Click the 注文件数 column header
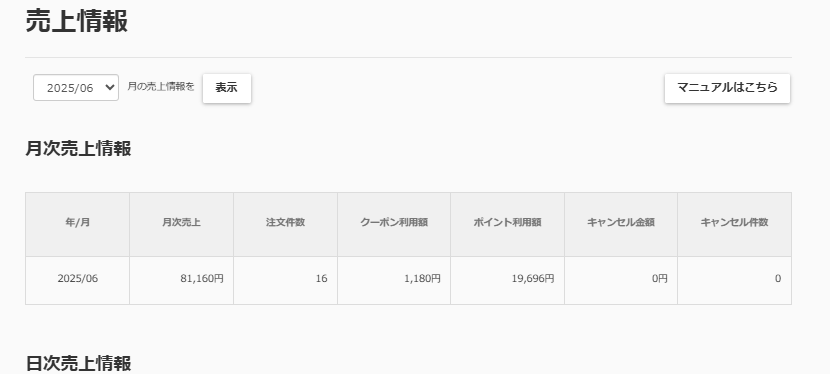Viewport: 830px width, 374px height. (x=285, y=224)
